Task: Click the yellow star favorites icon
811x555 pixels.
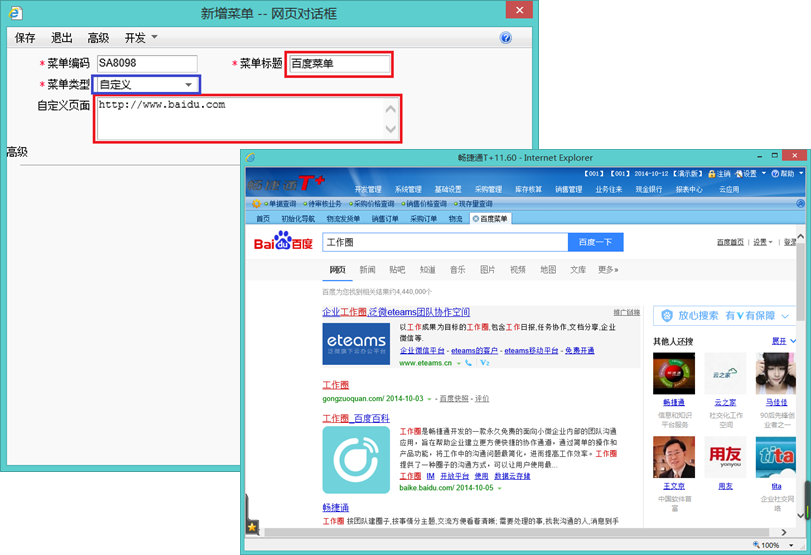Action: point(252,527)
